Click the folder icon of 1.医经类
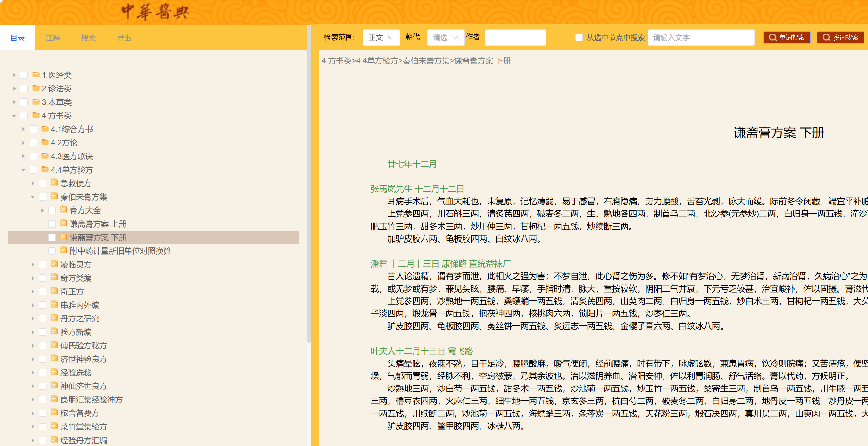 (36, 74)
